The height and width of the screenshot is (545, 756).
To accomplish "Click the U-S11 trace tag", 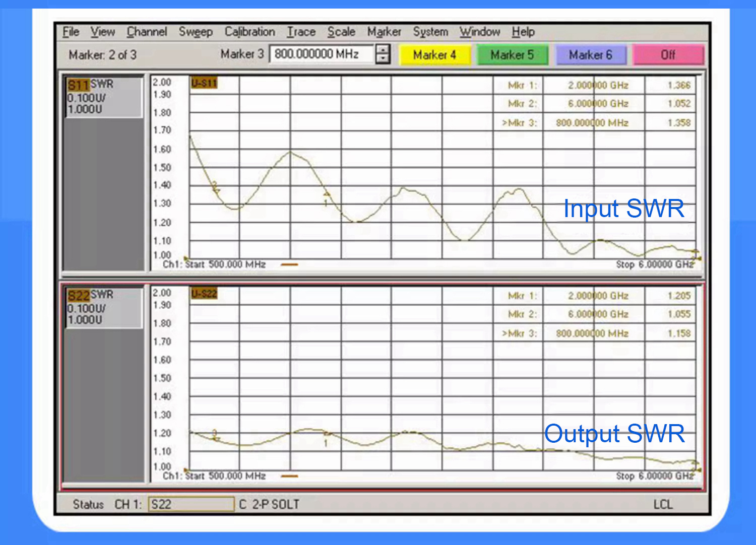I will 204,83.
